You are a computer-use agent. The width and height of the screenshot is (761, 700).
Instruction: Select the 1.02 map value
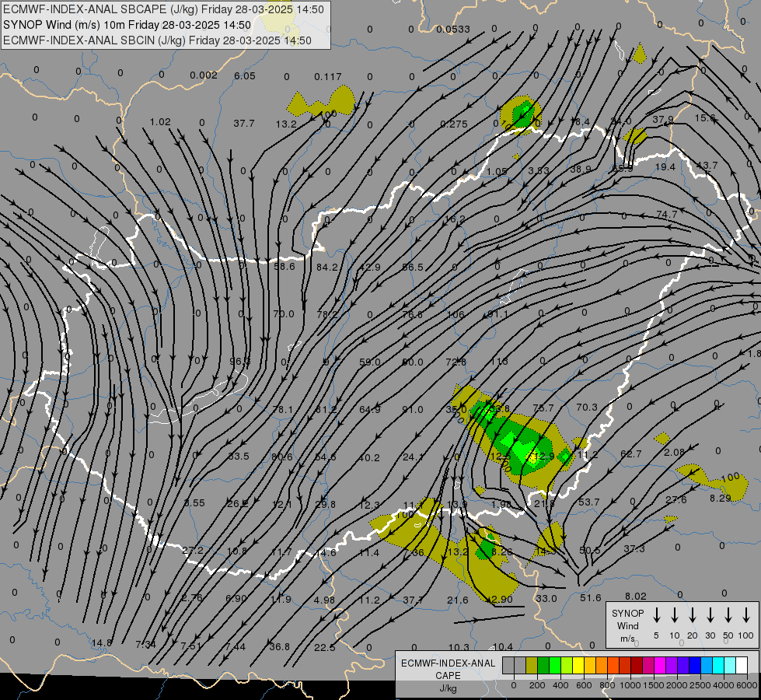pos(160,122)
